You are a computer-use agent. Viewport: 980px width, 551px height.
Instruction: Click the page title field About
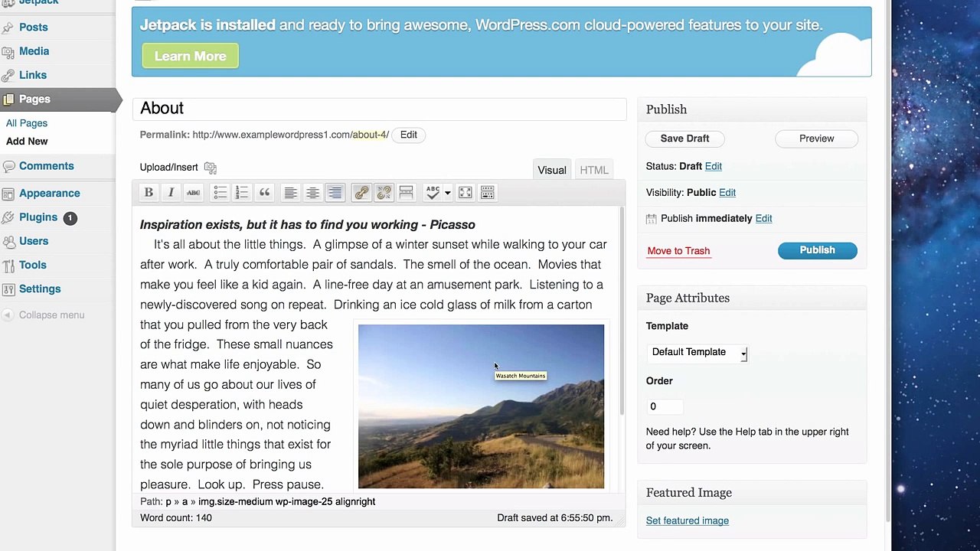[379, 109]
